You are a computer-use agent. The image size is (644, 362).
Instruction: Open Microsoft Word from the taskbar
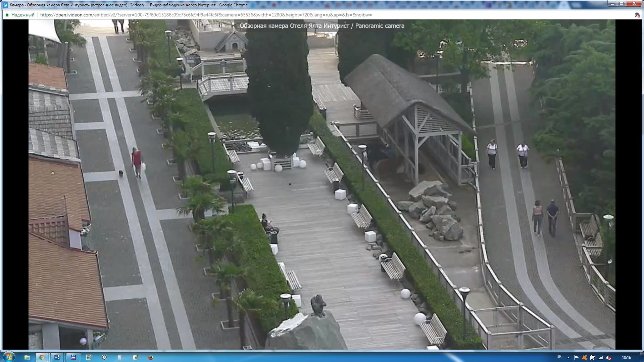point(57,357)
